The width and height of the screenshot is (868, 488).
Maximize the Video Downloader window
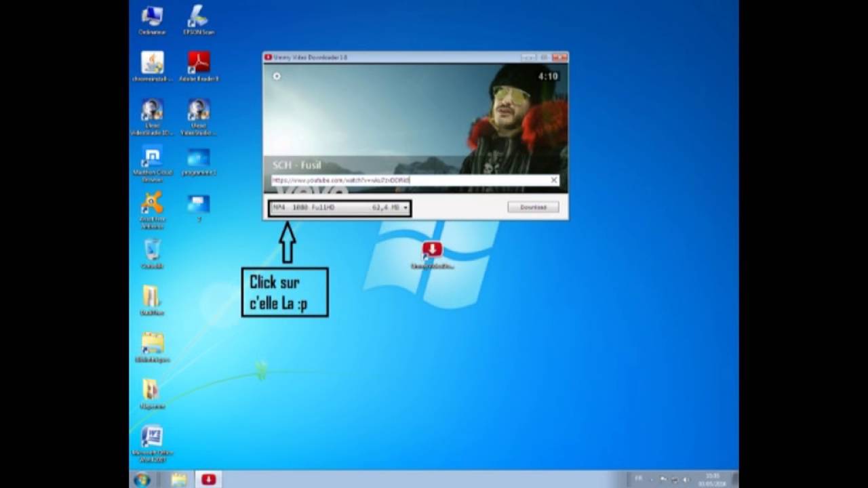click(544, 58)
